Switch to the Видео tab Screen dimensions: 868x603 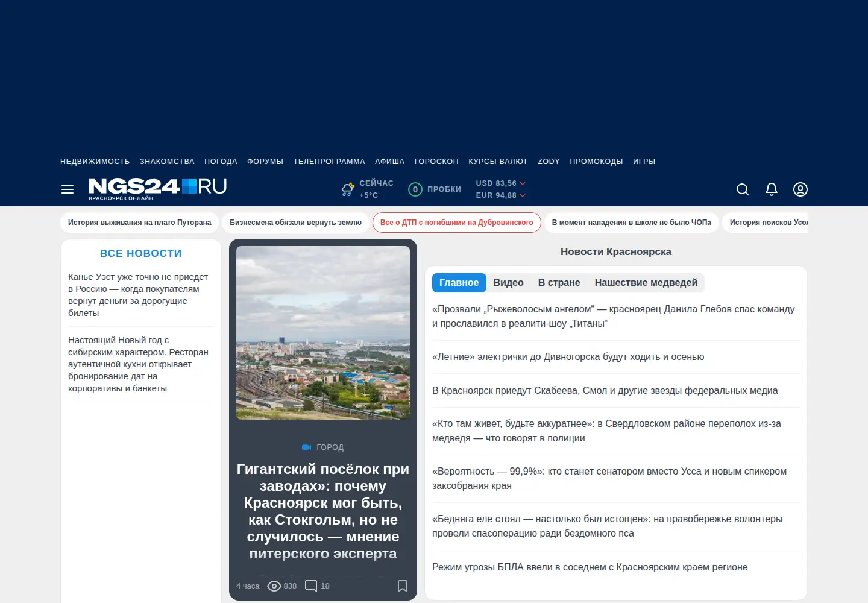pyautogui.click(x=509, y=283)
